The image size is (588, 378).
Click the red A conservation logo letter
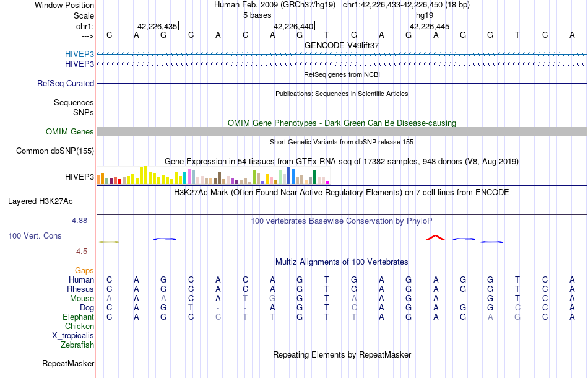click(435, 238)
